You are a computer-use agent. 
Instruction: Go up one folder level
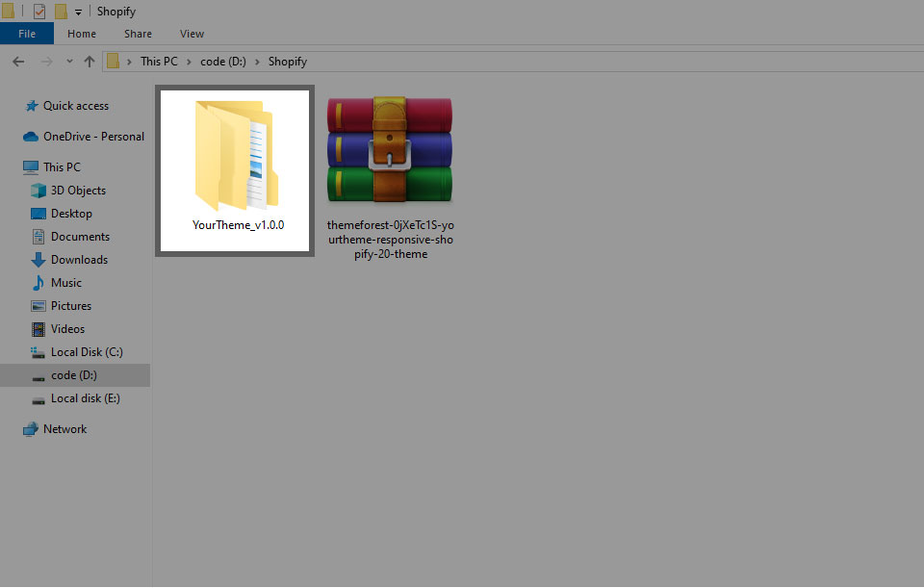pos(89,62)
